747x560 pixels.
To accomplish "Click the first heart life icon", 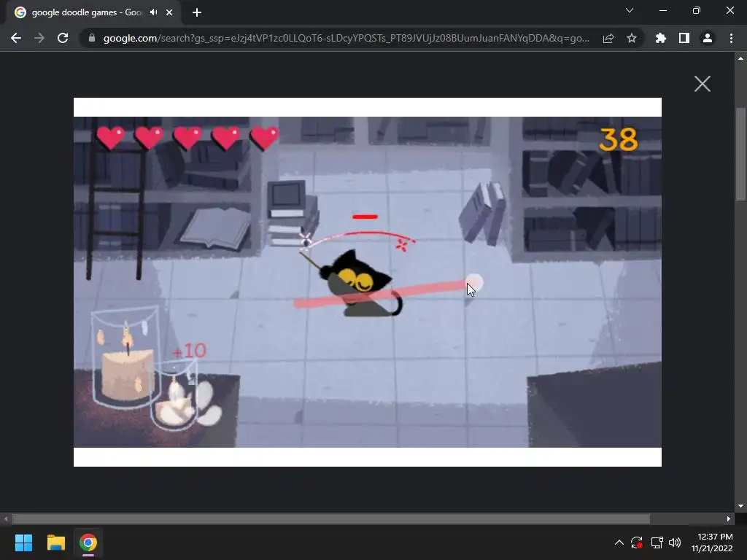I will pyautogui.click(x=111, y=138).
